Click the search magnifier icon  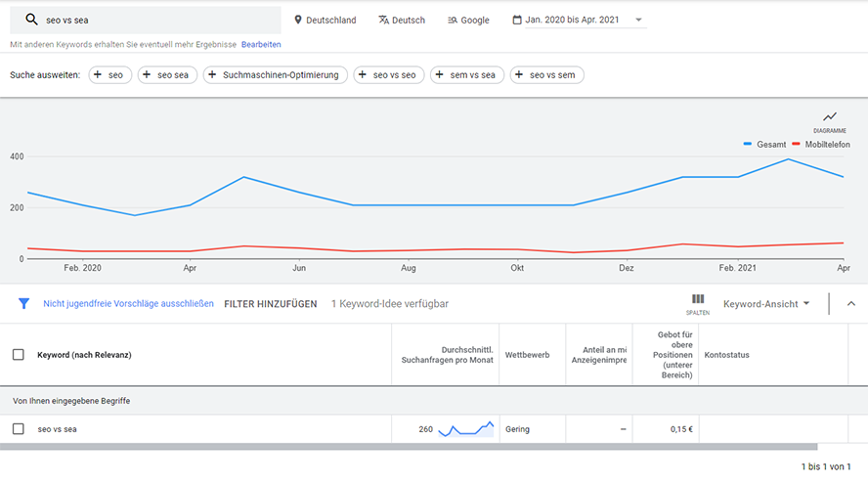[31, 20]
